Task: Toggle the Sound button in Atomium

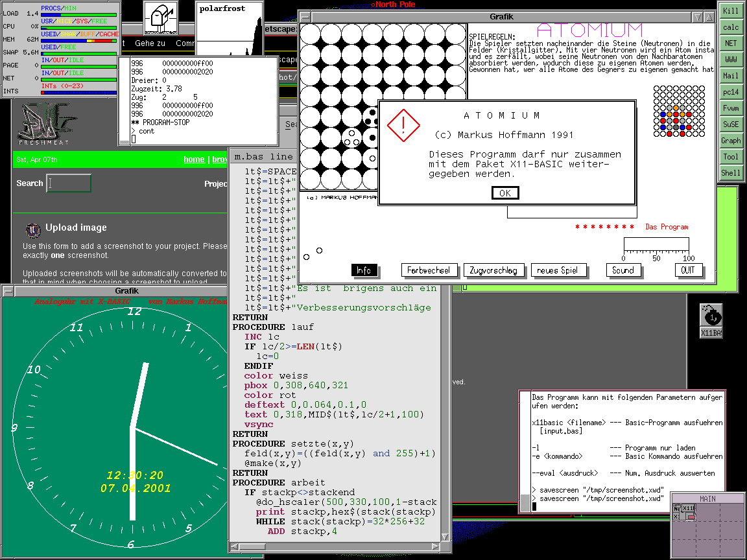Action: (x=623, y=270)
